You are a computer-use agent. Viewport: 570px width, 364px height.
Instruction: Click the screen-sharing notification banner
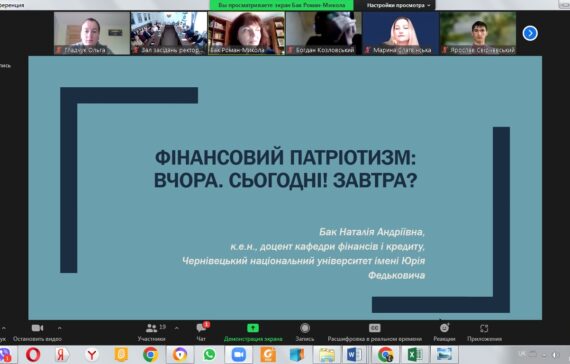coord(282,5)
